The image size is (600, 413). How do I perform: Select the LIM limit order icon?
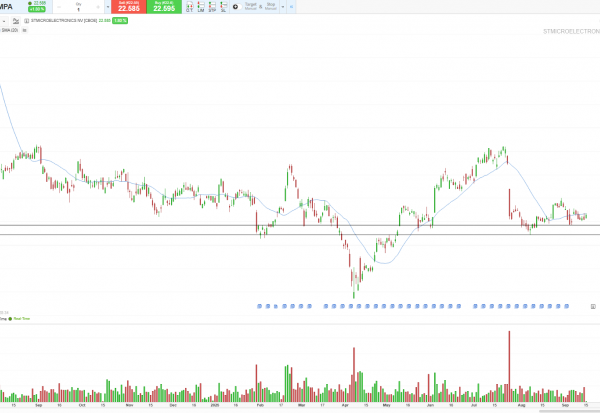(201, 7)
